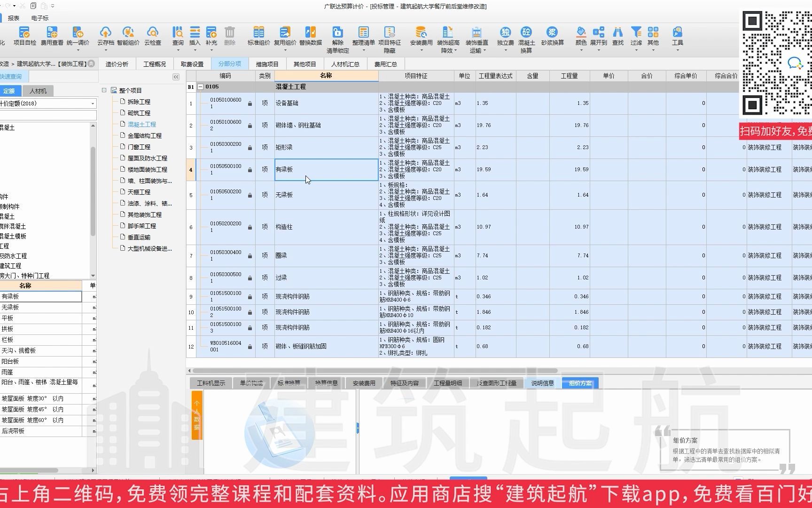
Task: Select 金属结构工程 in the project tree
Action: click(145, 135)
